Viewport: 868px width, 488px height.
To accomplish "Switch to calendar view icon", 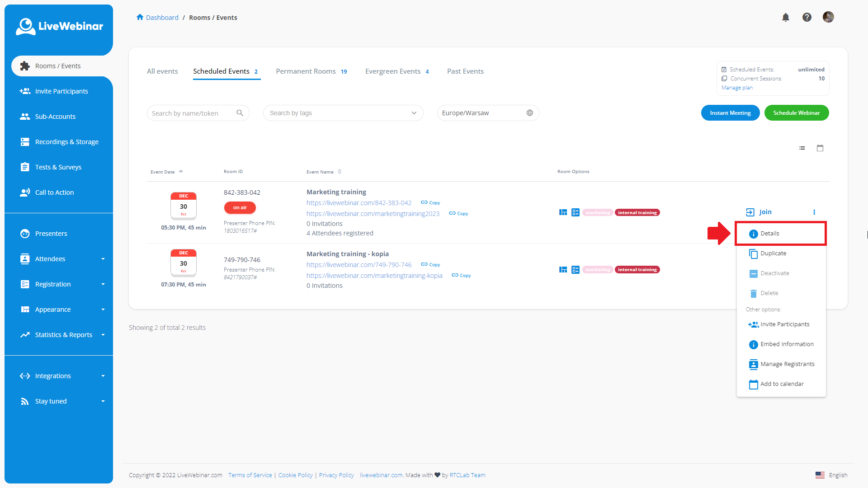I will [820, 148].
